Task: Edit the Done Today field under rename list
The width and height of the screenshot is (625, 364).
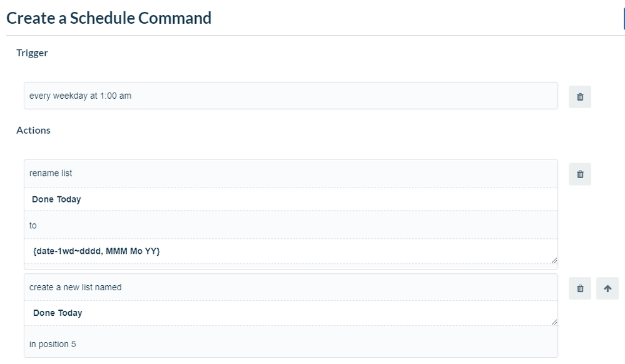Action: tap(290, 200)
